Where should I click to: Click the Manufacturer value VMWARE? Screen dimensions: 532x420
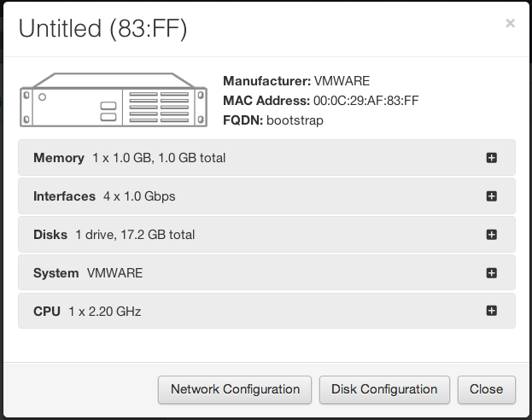342,81
